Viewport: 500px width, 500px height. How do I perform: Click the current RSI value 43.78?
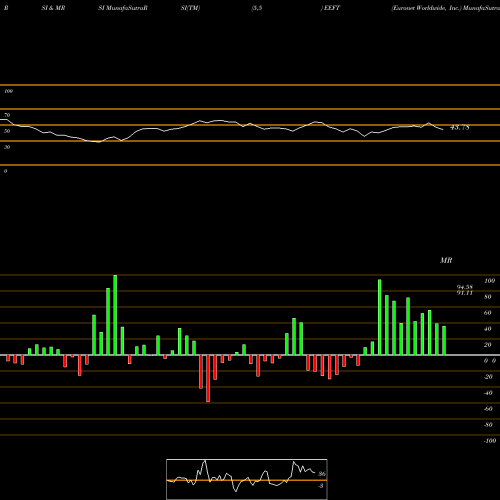pos(460,127)
